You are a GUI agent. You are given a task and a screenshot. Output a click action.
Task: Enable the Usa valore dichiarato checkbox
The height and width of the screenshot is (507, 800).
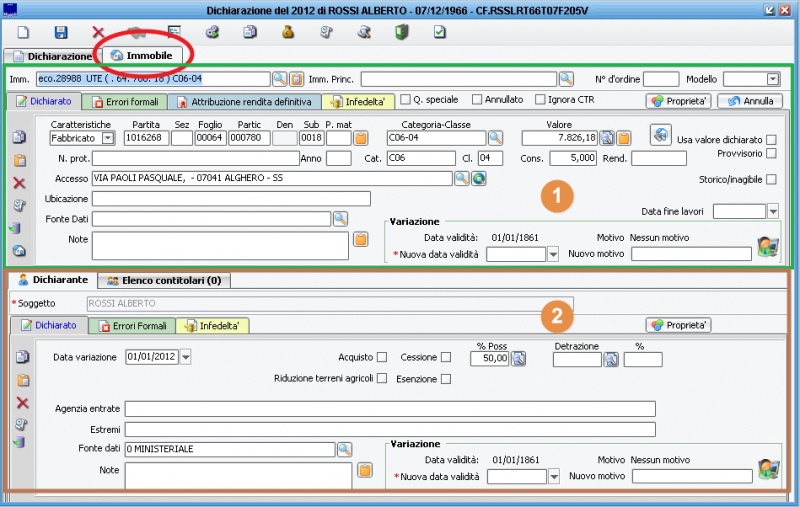point(771,140)
